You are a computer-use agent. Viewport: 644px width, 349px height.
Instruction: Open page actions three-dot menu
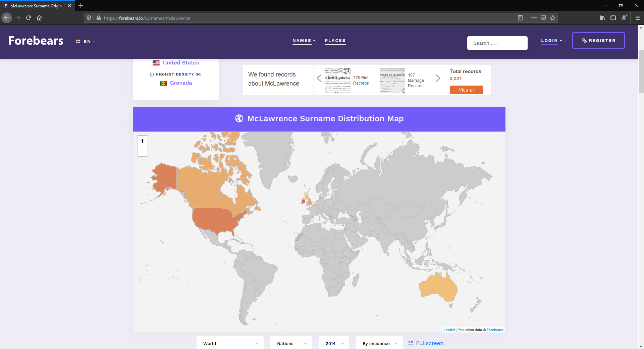coord(534,18)
